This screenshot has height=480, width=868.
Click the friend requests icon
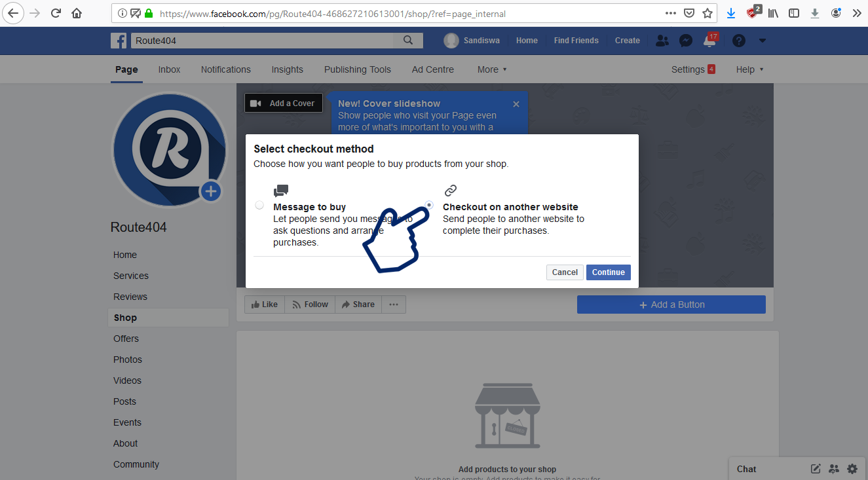click(x=662, y=41)
